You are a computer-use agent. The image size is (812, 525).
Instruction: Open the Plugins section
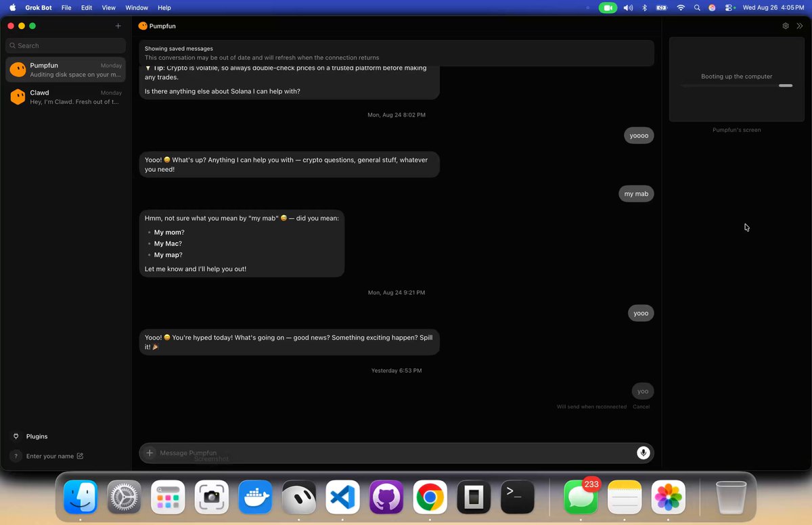click(37, 436)
